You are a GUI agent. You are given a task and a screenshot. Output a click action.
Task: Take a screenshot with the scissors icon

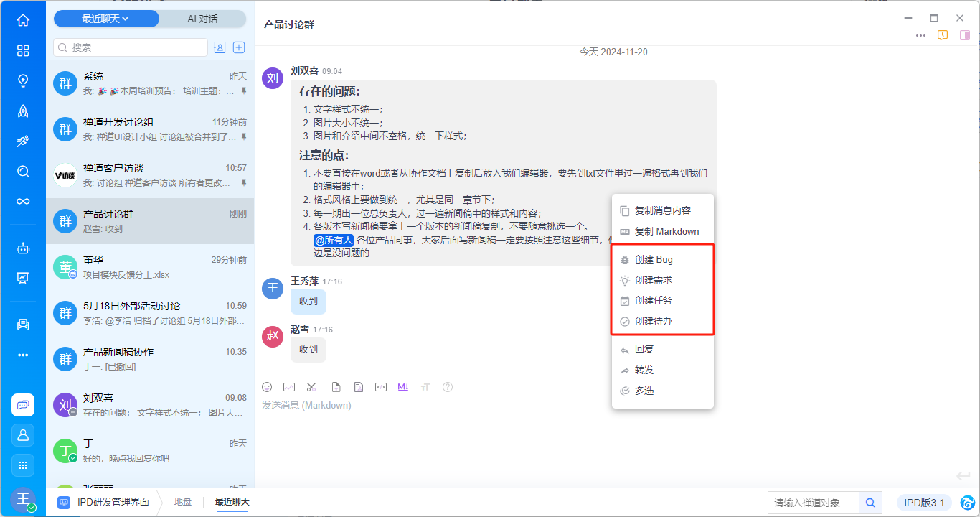pyautogui.click(x=311, y=387)
